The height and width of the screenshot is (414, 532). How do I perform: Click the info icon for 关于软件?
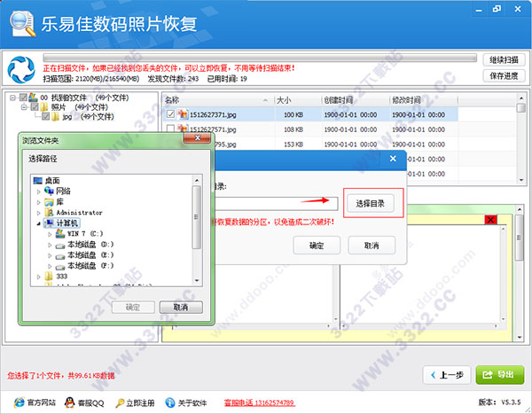169,402
